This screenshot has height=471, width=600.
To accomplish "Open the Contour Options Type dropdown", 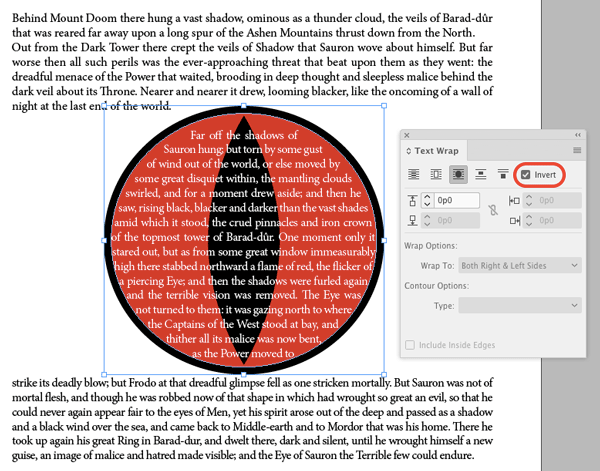I will (520, 305).
